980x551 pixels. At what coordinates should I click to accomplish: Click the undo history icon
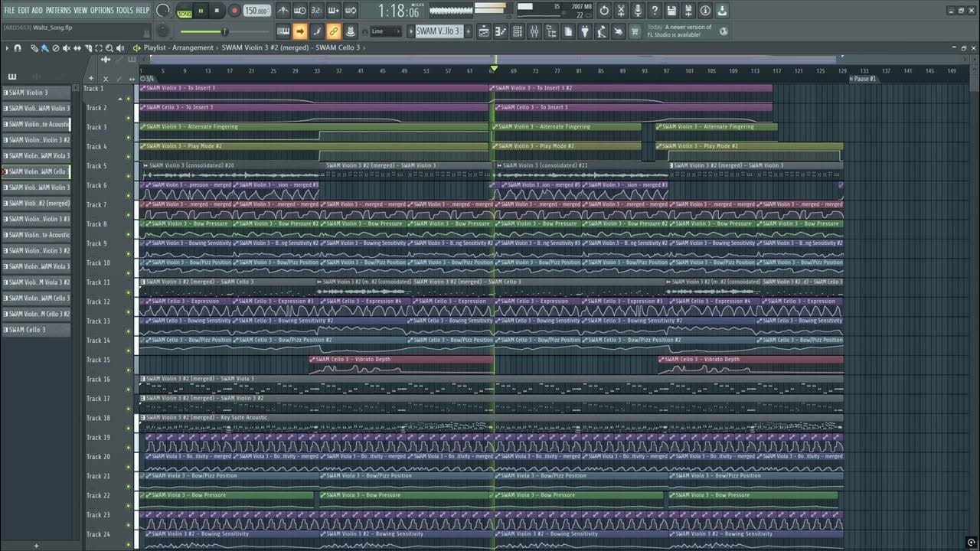tap(604, 11)
